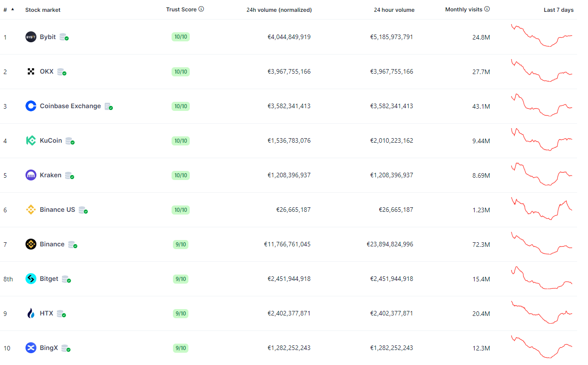Click the Kraken exchange logo
This screenshot has width=588, height=365.
click(x=31, y=175)
